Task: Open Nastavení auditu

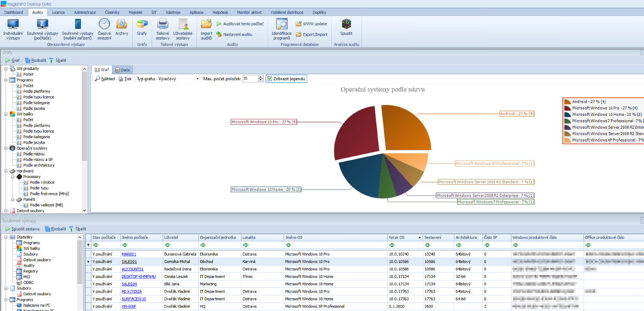Action: pos(234,34)
